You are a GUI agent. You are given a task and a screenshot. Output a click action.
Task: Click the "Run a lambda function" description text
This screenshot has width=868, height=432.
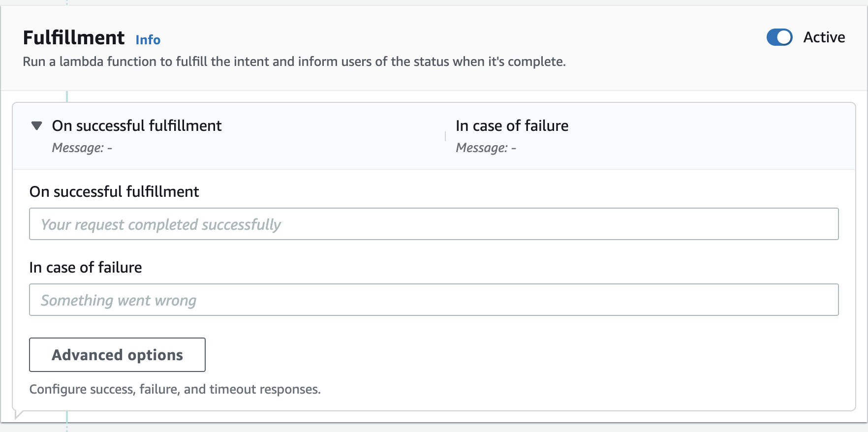tap(294, 62)
